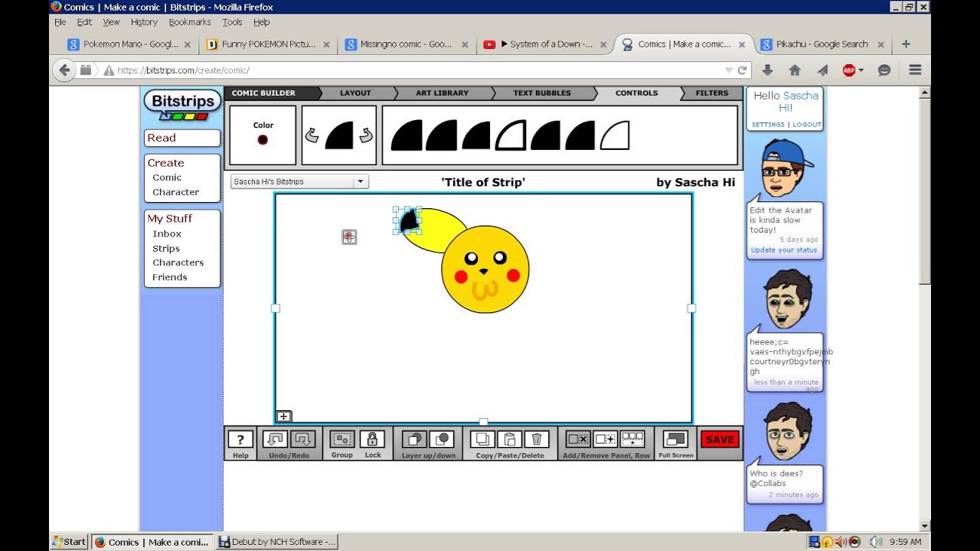
Task: Rotate the shape counter-clockwise with the left arrow
Action: (x=312, y=135)
